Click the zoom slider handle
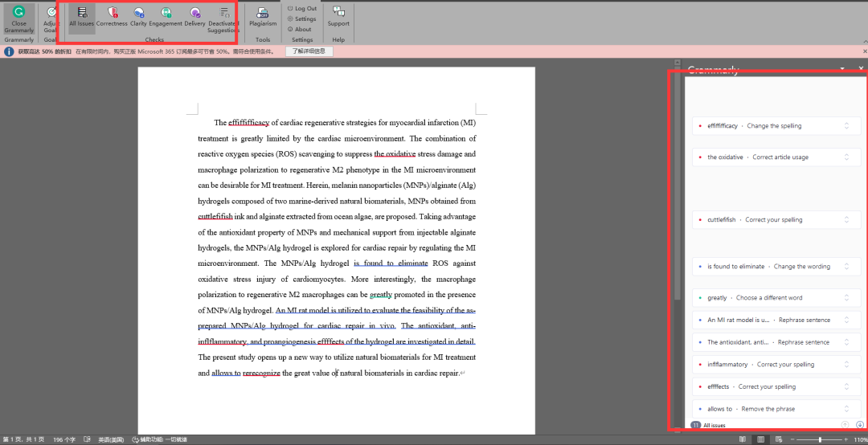868x445 pixels. [820, 439]
